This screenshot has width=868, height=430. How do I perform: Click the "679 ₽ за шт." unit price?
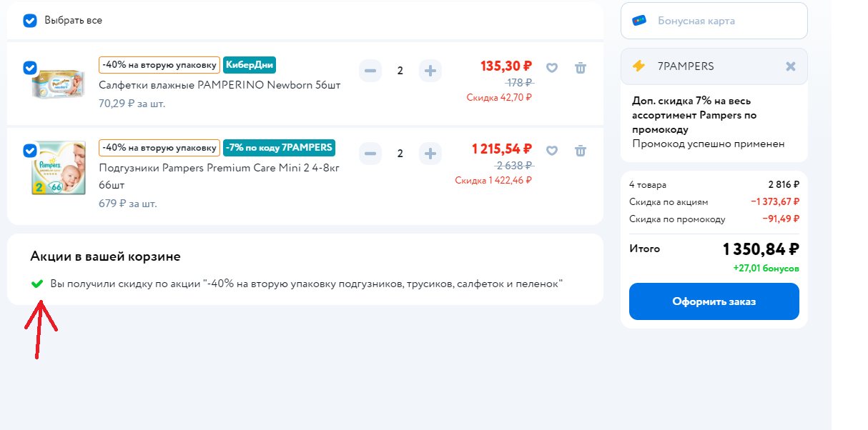pyautogui.click(x=128, y=204)
